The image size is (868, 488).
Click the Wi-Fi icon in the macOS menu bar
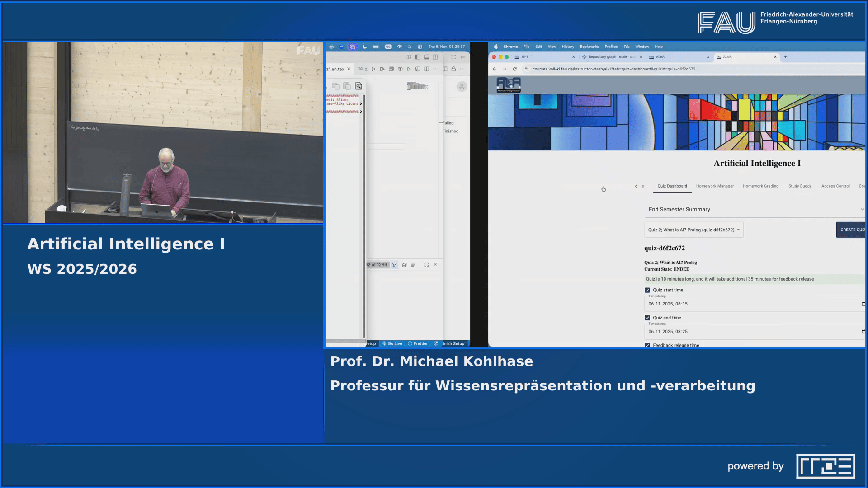(x=400, y=47)
